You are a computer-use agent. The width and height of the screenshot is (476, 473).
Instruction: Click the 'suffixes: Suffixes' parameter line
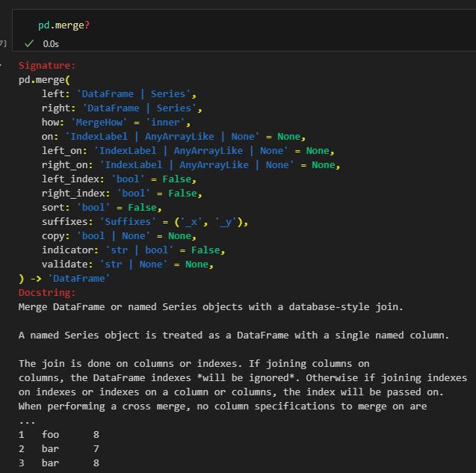click(x=145, y=222)
